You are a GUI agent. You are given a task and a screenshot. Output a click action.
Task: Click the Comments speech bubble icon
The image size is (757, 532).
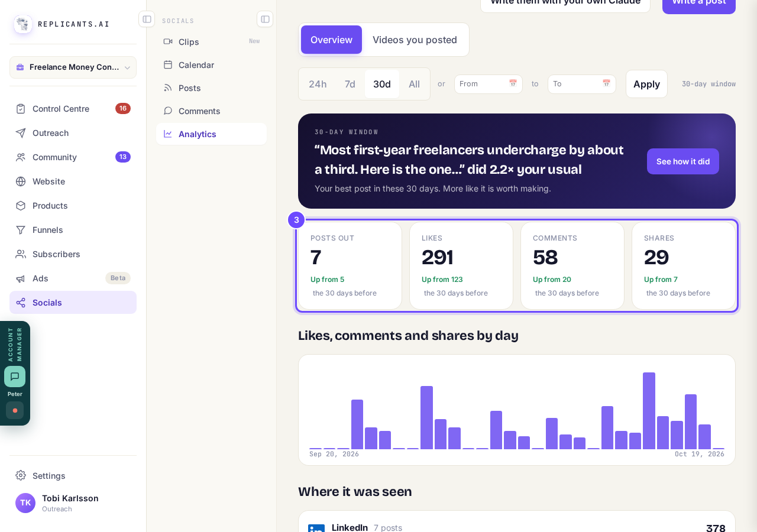point(168,111)
